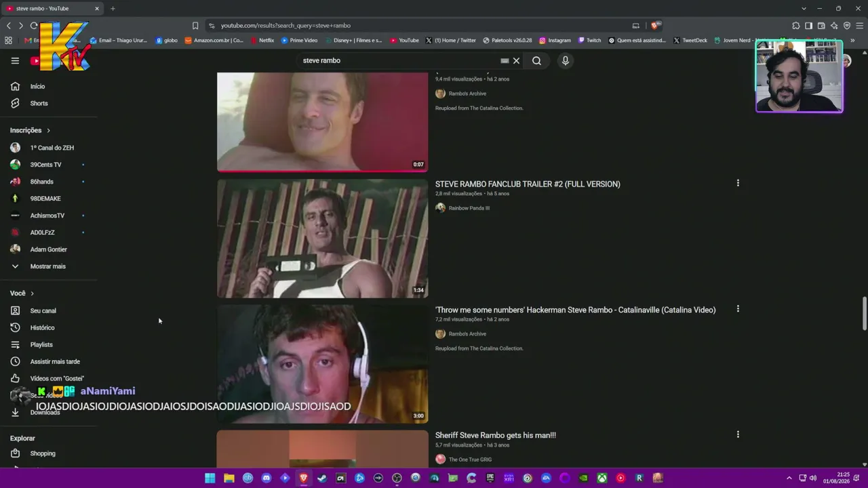Open the Paletools v26.0.28 bookmark
Image resolution: width=868 pixels, height=488 pixels.
[x=507, y=40]
